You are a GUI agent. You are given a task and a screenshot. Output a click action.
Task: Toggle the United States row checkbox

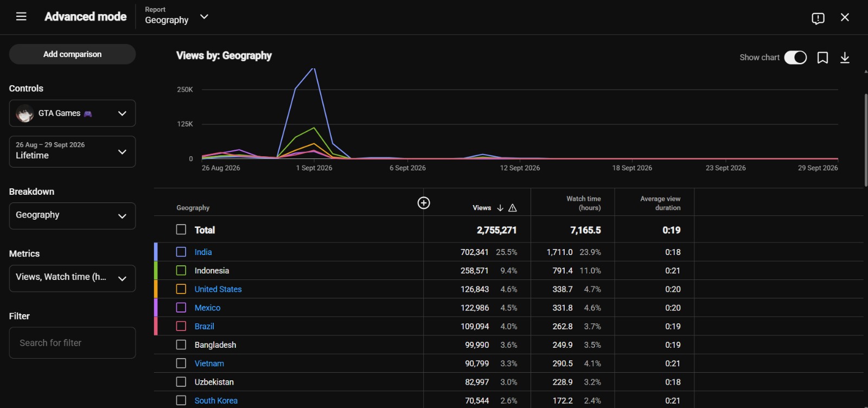181,289
